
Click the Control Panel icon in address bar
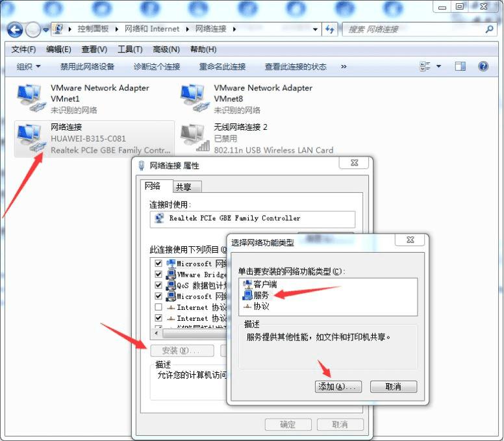[58, 29]
